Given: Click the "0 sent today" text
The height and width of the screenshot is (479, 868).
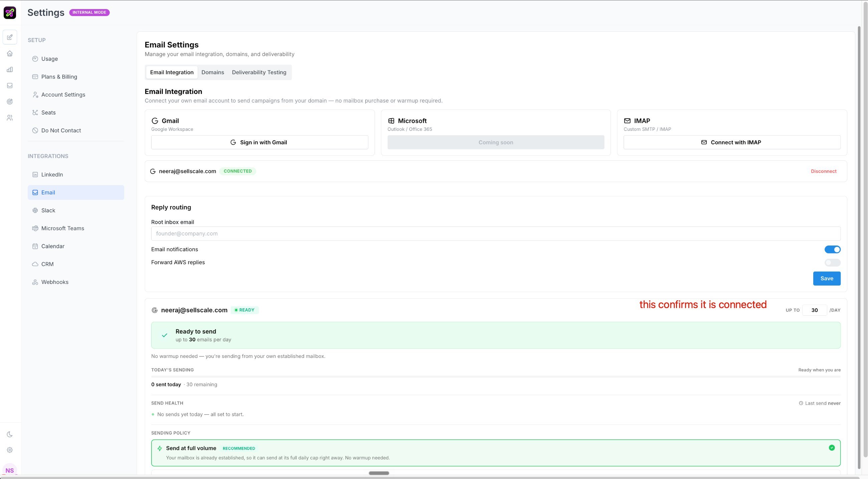Looking at the screenshot, I should click(166, 384).
